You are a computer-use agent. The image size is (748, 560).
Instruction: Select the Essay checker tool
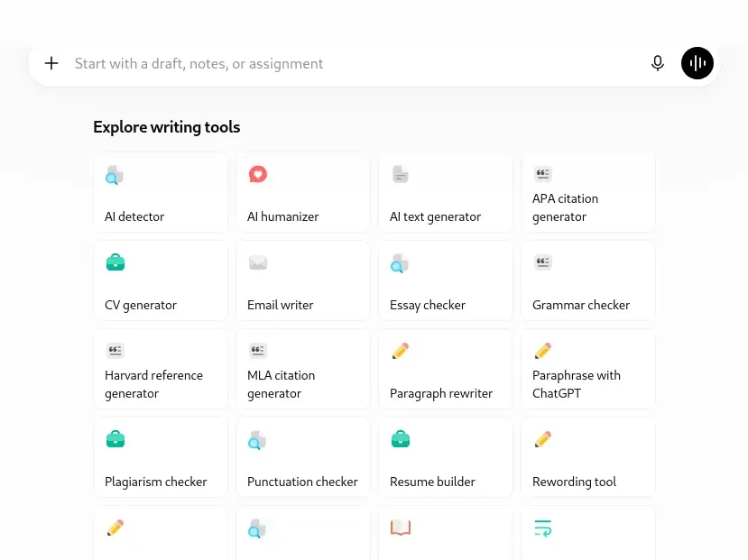(445, 280)
